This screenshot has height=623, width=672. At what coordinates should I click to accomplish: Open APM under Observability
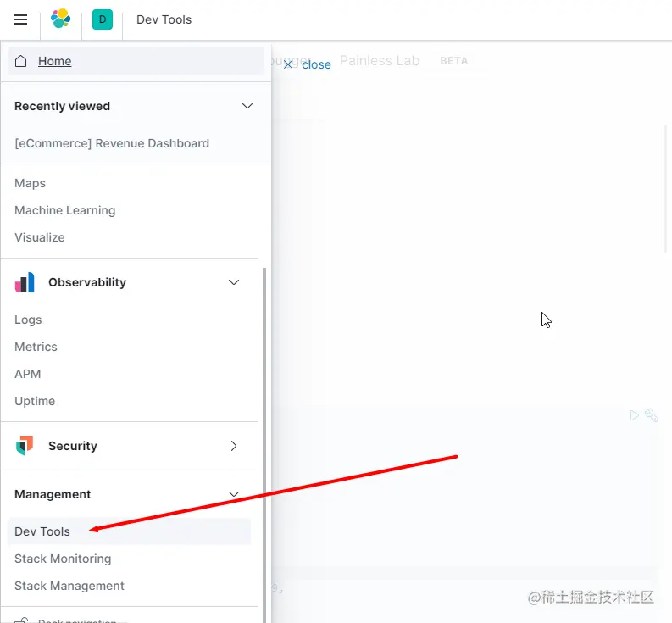[28, 374]
